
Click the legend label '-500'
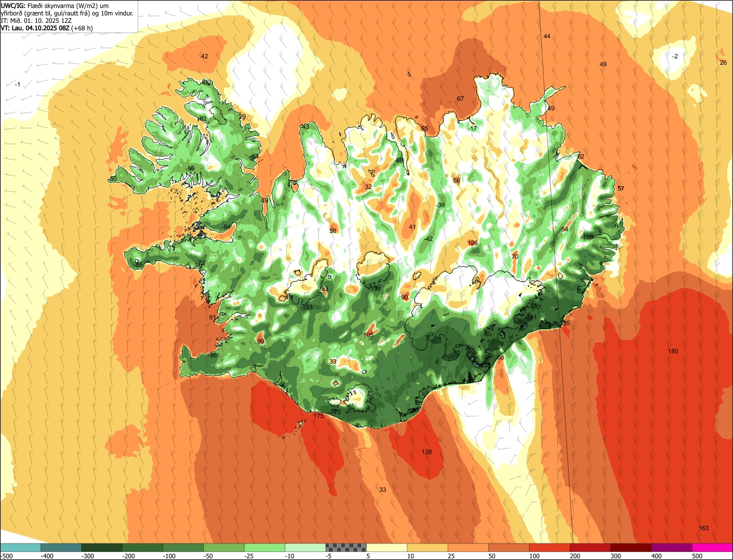pos(7,556)
